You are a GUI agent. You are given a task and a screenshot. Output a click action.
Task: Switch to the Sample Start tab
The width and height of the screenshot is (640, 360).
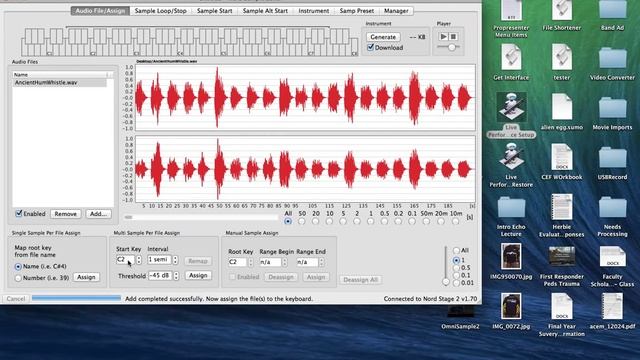click(214, 11)
